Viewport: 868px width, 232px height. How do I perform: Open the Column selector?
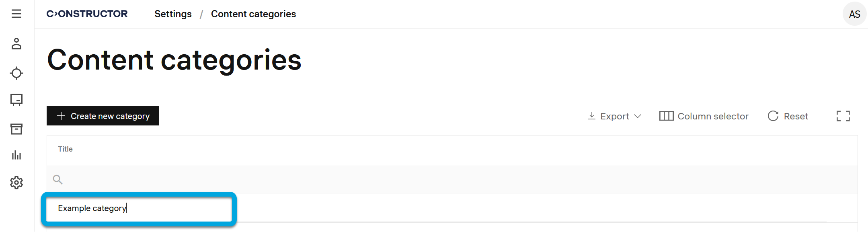click(704, 116)
